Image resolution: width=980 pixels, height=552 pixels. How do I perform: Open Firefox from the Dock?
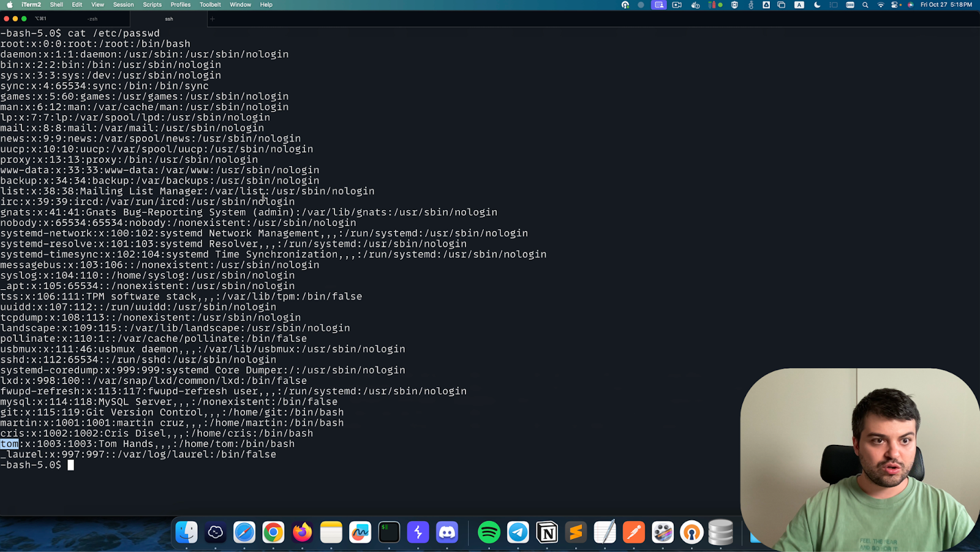click(302, 532)
